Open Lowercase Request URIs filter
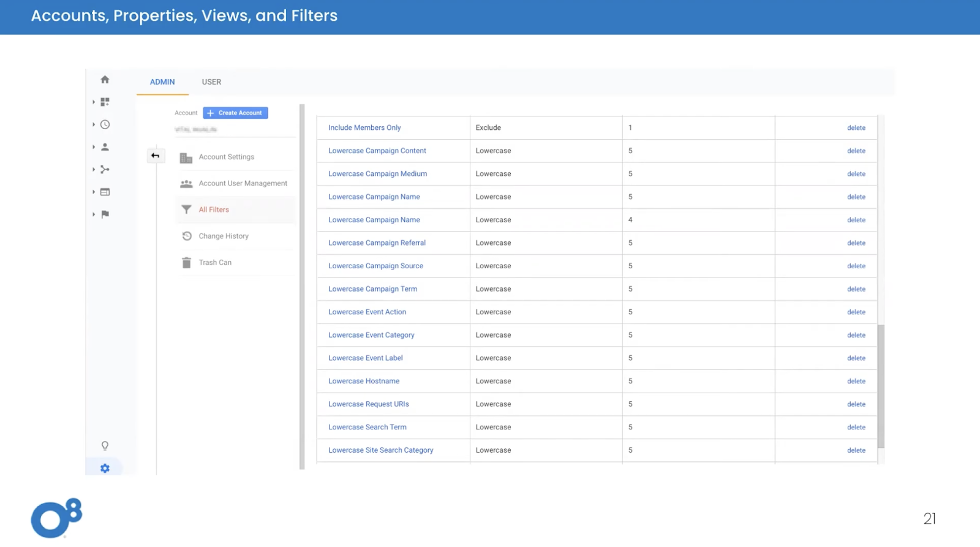 (368, 404)
